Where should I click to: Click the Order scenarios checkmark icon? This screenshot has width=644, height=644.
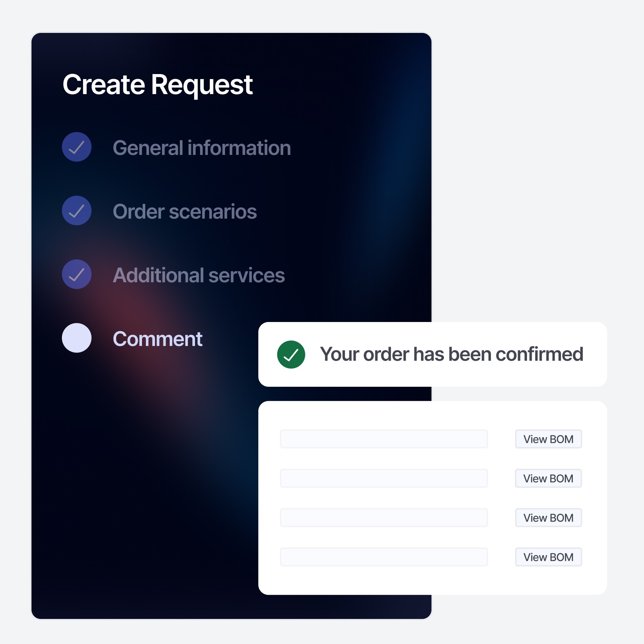(77, 211)
